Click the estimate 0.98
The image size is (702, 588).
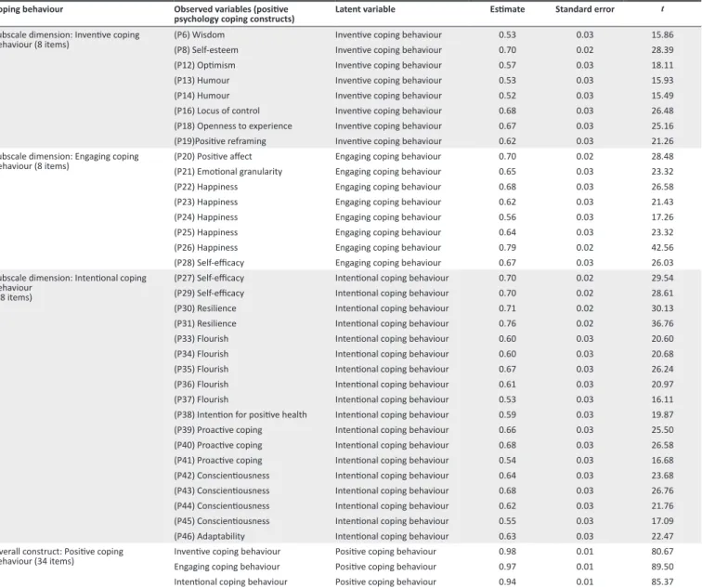tap(507, 552)
